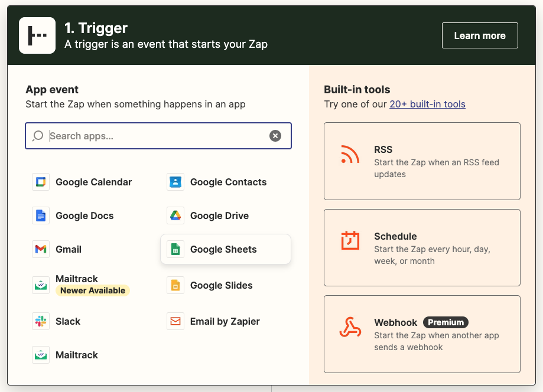
Task: Click the bottom Mailtrack app icon
Action: click(41, 355)
